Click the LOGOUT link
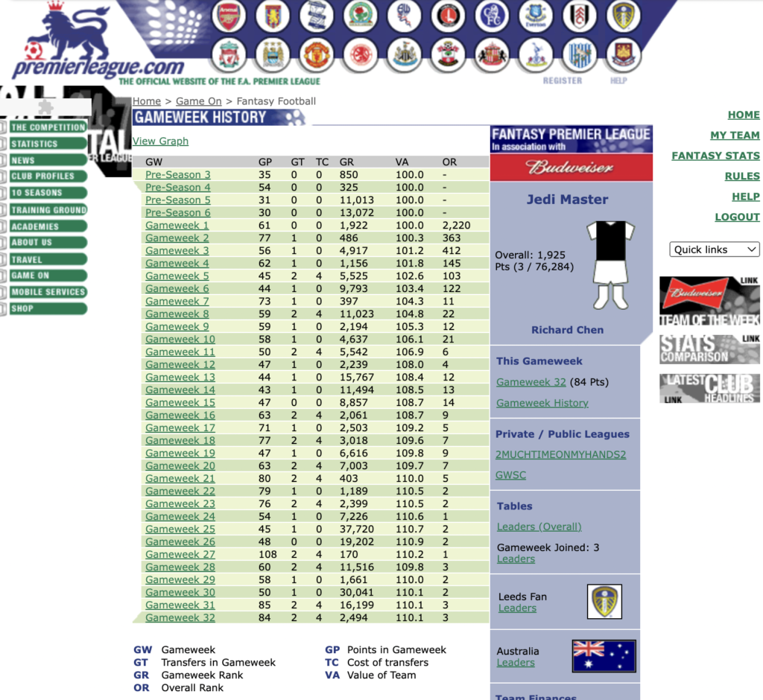Viewport: 763px width, 700px height. pyautogui.click(x=737, y=217)
